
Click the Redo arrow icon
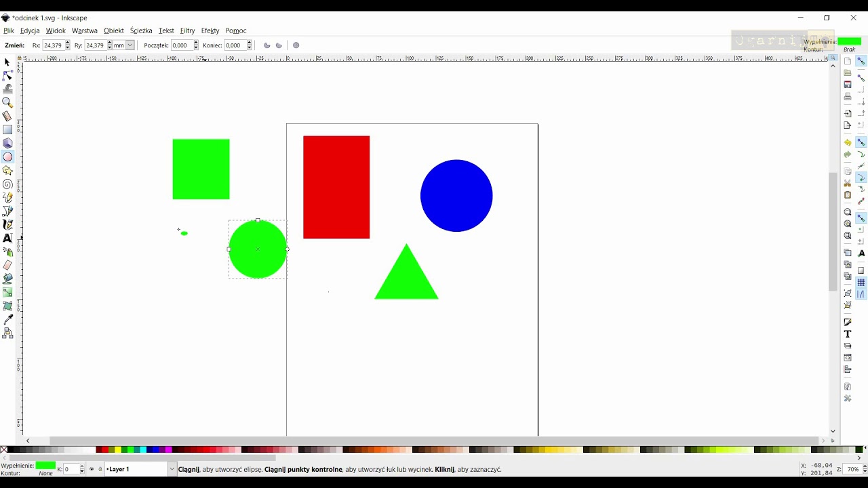click(x=848, y=155)
